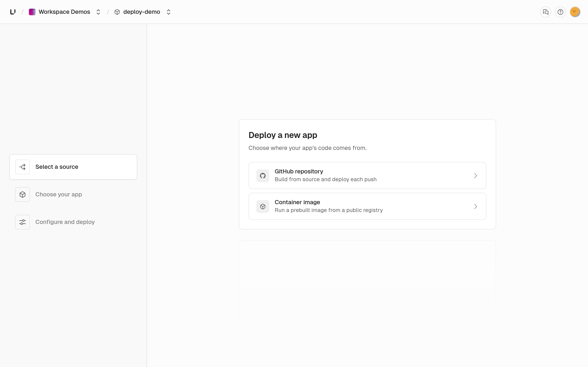Screen dimensions: 588x367
Task: Click the Workspace Demos breadcrumb text
Action: click(x=64, y=12)
